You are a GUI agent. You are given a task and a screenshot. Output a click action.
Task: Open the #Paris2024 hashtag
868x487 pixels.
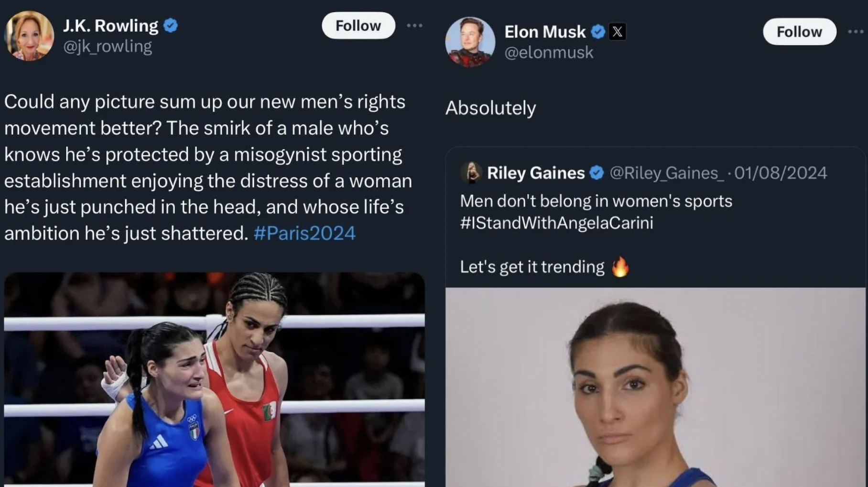(304, 233)
